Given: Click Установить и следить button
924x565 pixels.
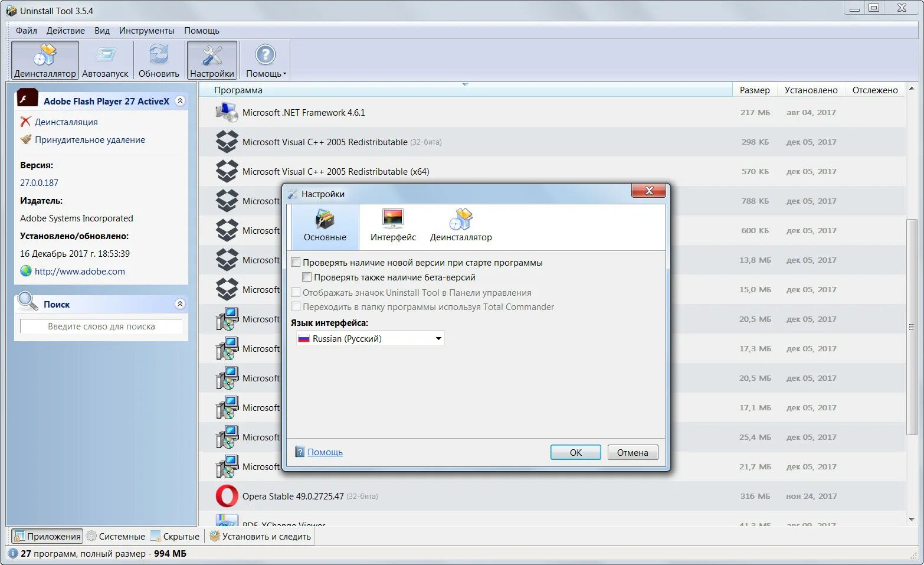Looking at the screenshot, I should pos(260,536).
